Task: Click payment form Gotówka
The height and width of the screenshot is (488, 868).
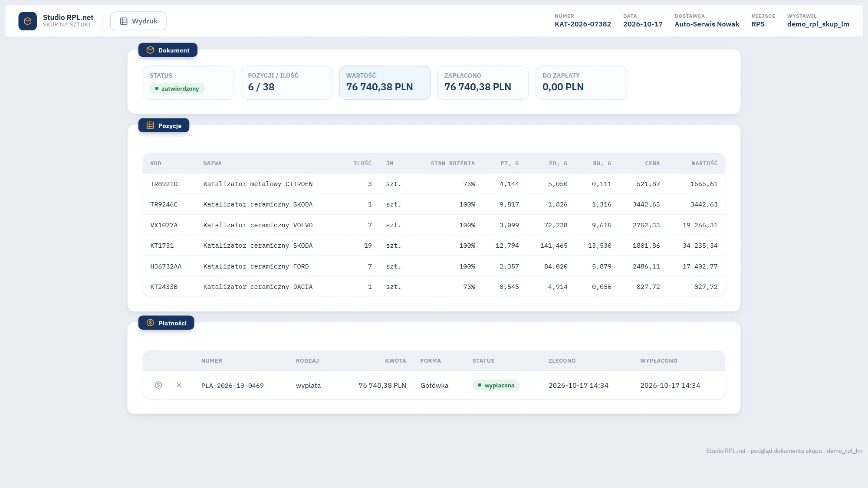Action: [434, 385]
